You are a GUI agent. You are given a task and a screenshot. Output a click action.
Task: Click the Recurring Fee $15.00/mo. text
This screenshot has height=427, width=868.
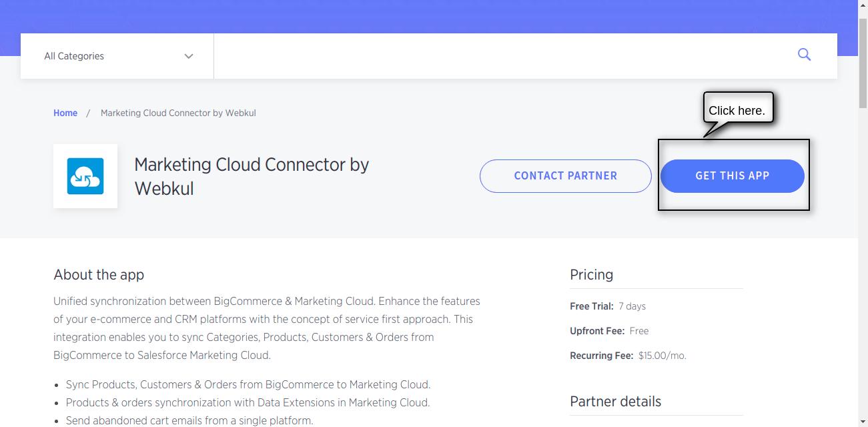pyautogui.click(x=628, y=356)
